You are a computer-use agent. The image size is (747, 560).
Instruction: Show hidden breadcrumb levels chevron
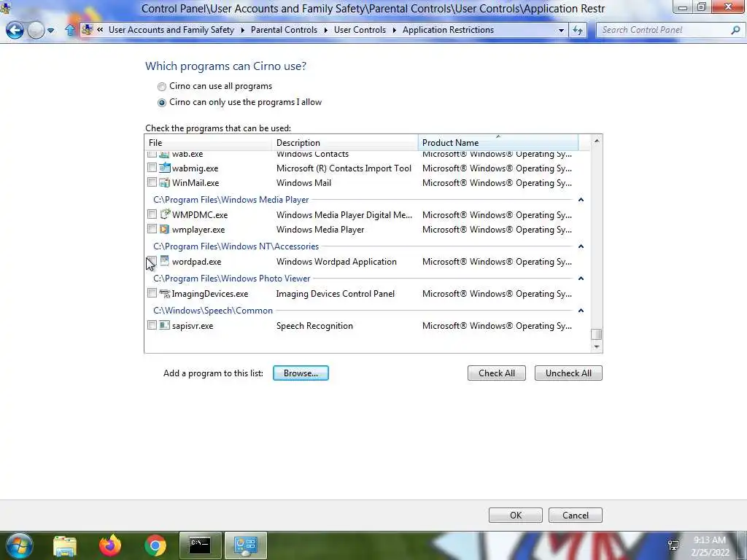[x=100, y=29]
